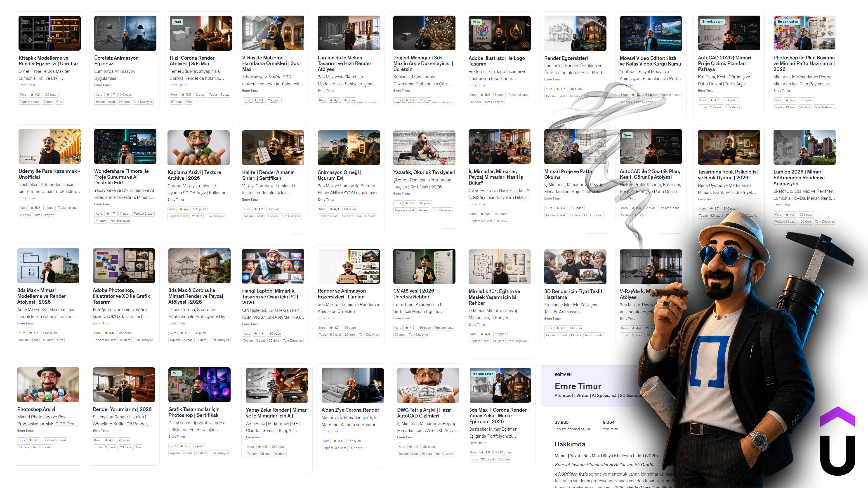The width and height of the screenshot is (868, 488).
Task: Click the instructor name 'Emre Timur' heading
Action: [578, 386]
